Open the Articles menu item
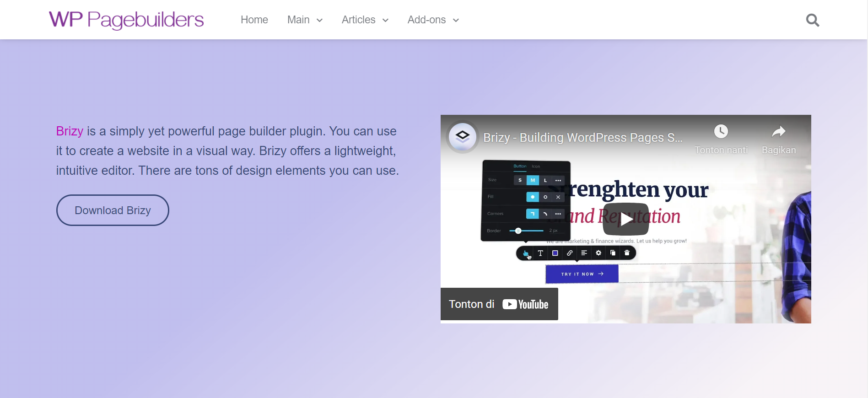Screen dimensions: 868x398 click(x=358, y=20)
